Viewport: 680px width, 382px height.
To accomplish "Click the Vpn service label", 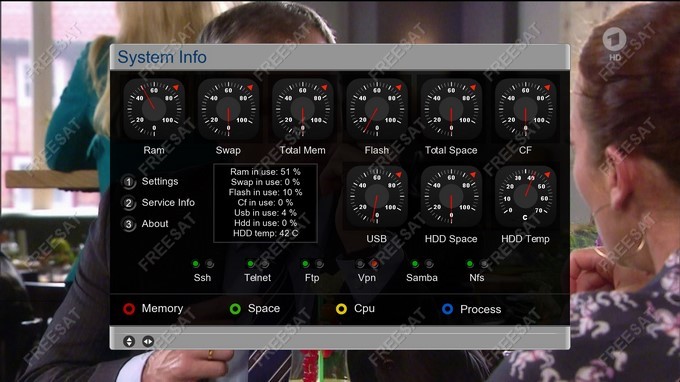I will click(x=366, y=278).
